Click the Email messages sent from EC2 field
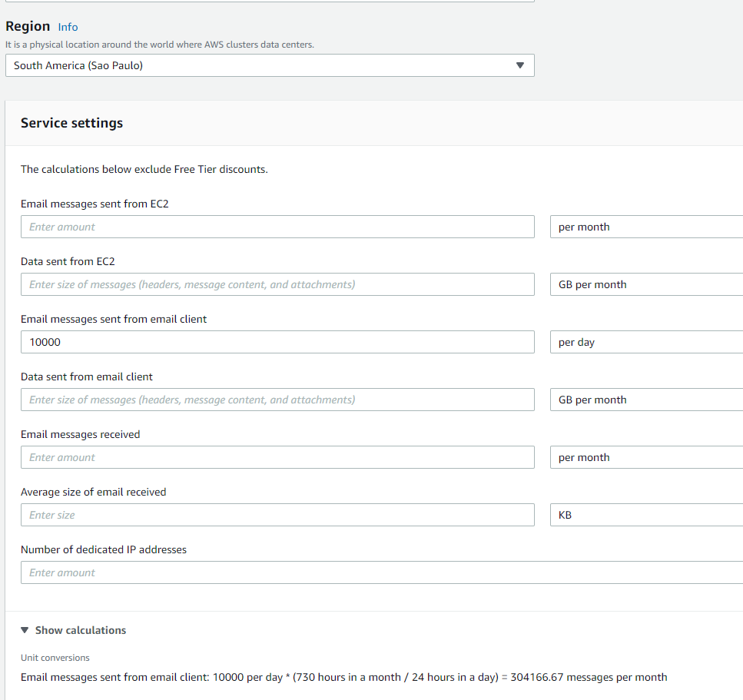The image size is (743, 700). (x=277, y=227)
